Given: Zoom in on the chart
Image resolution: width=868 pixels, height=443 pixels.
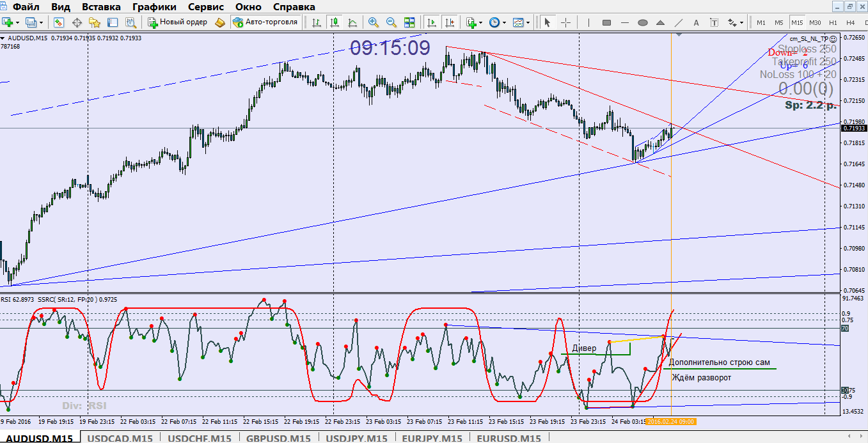Looking at the screenshot, I should coord(374,22).
